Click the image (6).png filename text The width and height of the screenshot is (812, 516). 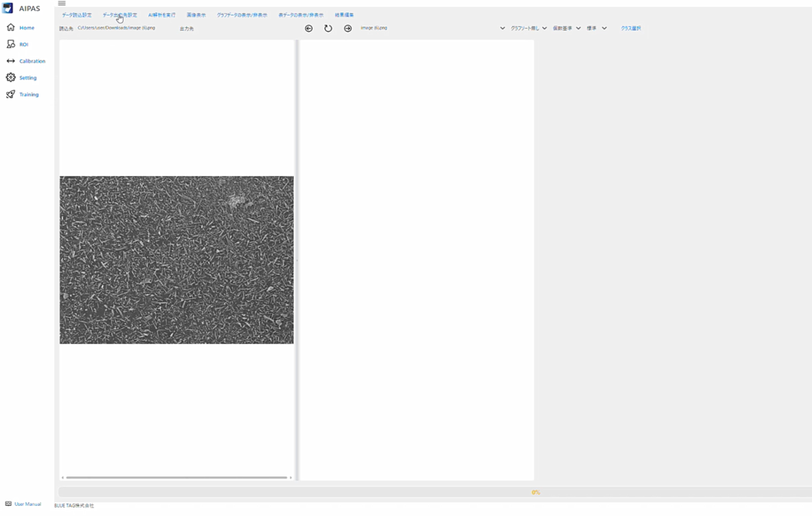374,28
